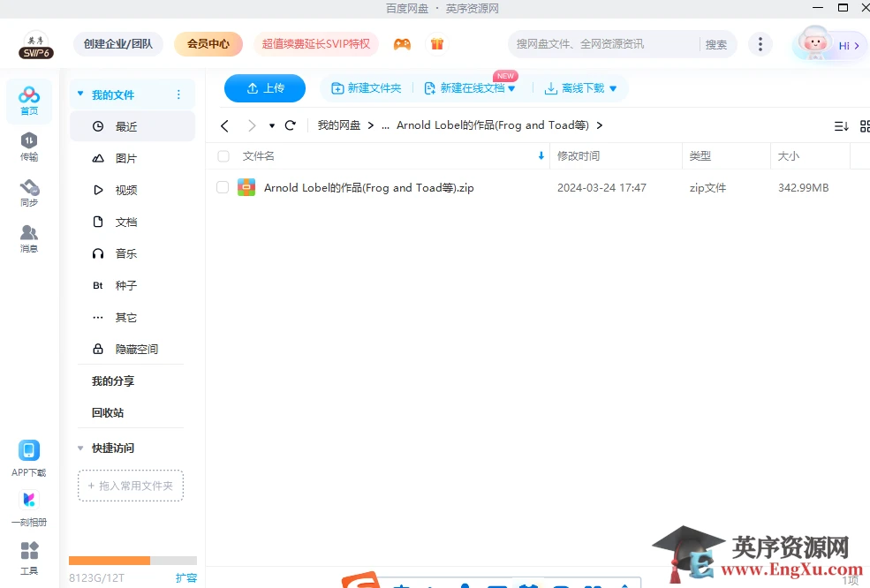The width and height of the screenshot is (870, 588).
Task: Click the 搜索 search button
Action: click(715, 44)
